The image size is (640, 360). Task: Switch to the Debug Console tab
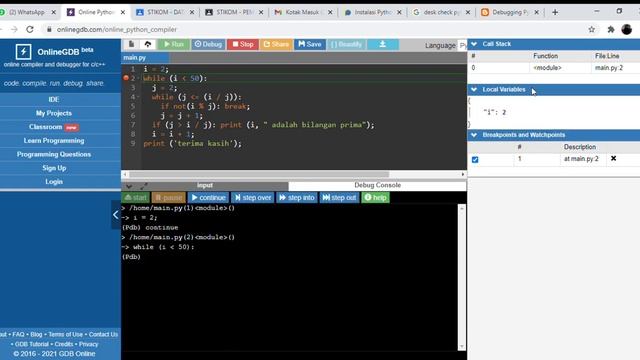point(377,185)
